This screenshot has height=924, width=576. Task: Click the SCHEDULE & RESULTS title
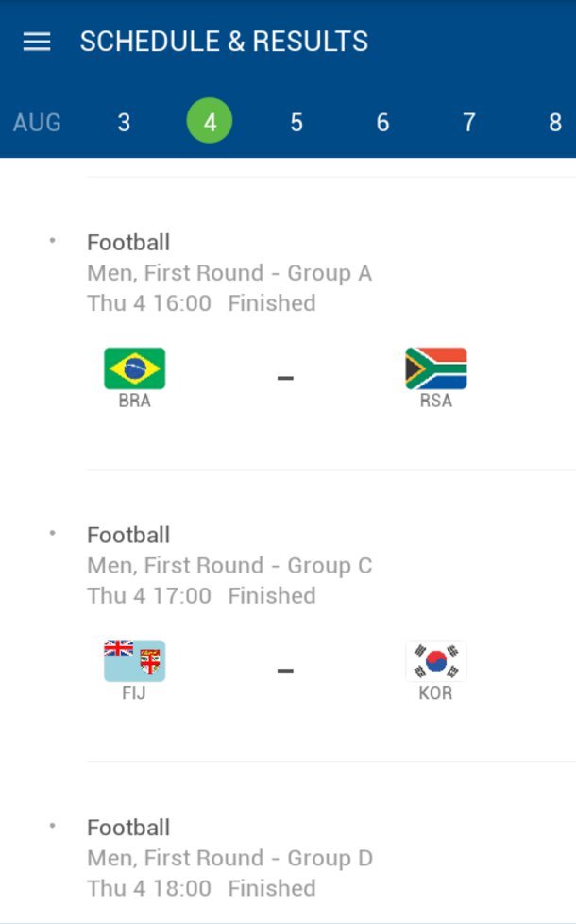click(x=225, y=41)
